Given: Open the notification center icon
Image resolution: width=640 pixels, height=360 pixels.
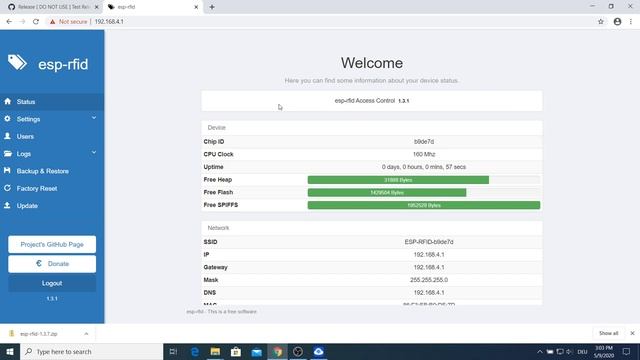Looking at the screenshot, I should click(x=627, y=351).
